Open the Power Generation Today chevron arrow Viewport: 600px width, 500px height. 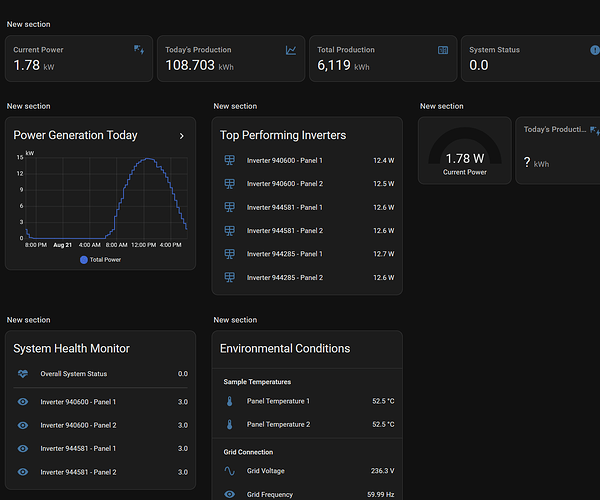coord(181,136)
